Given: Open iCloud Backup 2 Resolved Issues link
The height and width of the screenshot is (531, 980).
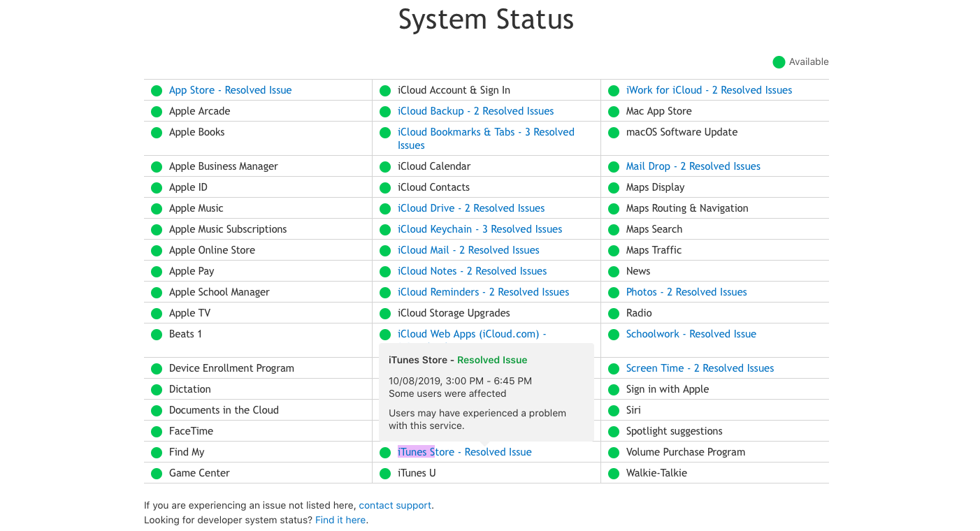Looking at the screenshot, I should pos(475,111).
